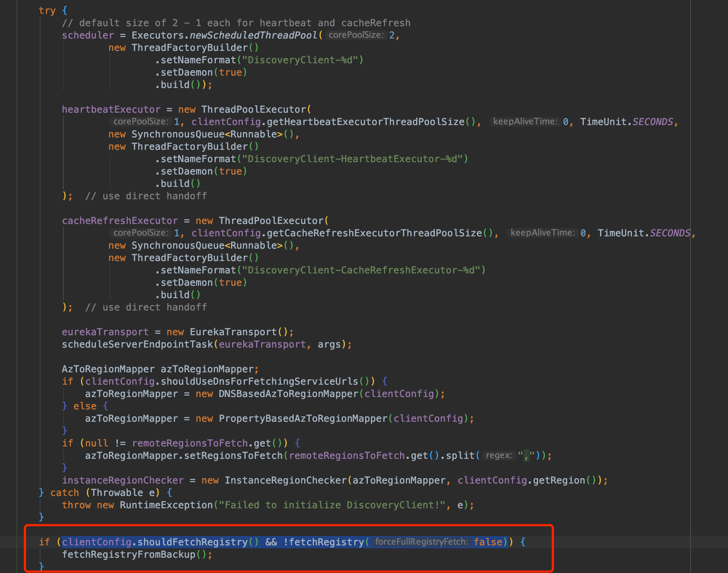Click the DNSBasedAzToRegionMapper constructor name
This screenshot has width=728, height=573.
tap(288, 394)
